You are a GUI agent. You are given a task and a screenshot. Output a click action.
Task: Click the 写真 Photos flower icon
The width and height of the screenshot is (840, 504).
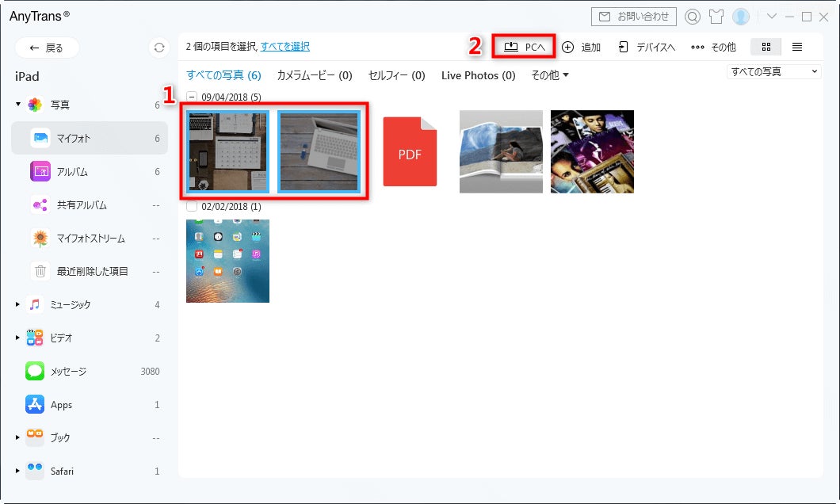point(35,105)
